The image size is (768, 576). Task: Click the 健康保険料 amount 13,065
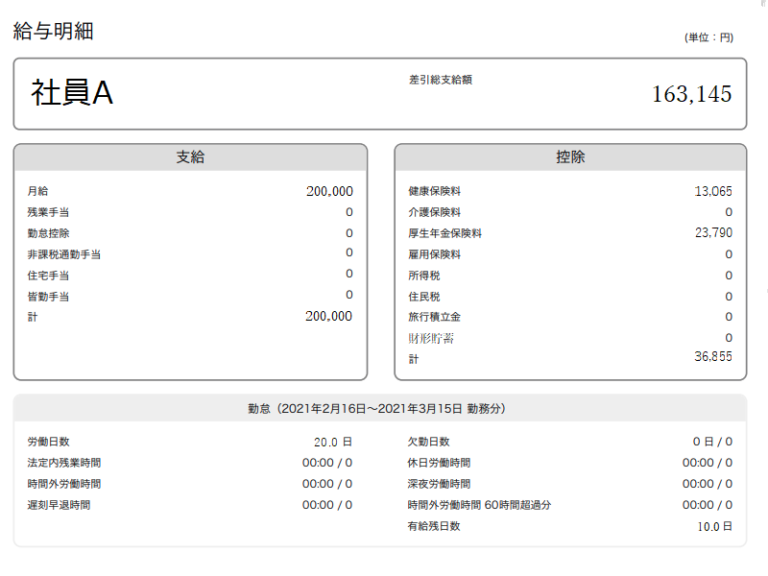click(x=713, y=192)
